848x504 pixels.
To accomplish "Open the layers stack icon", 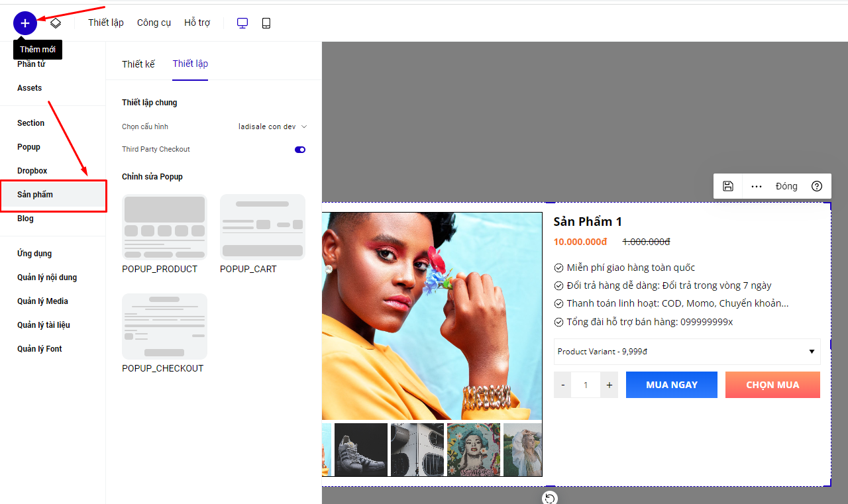I will [x=56, y=23].
